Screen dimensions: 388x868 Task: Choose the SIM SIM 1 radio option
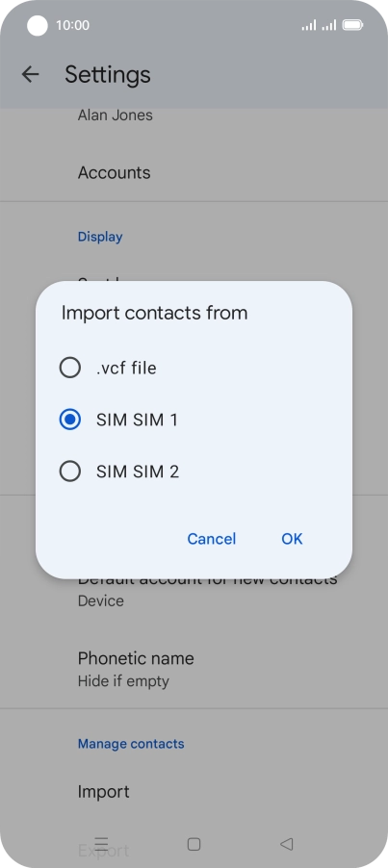point(69,420)
